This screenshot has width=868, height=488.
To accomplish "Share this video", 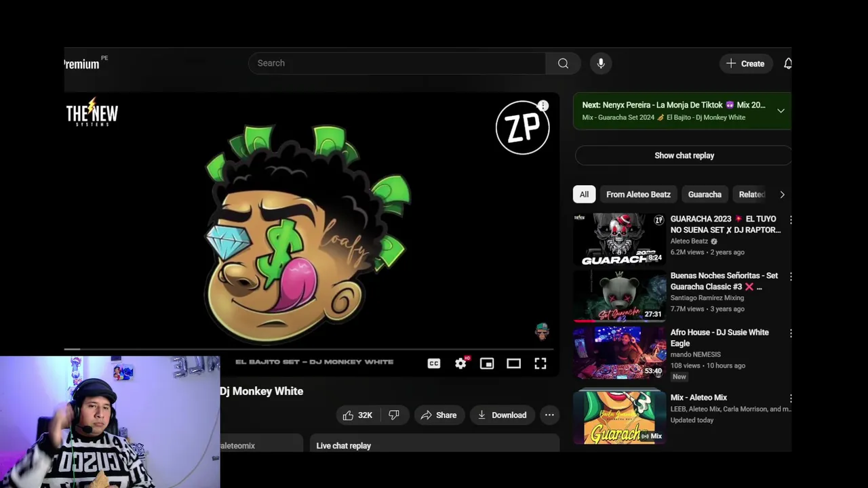I will pyautogui.click(x=438, y=415).
